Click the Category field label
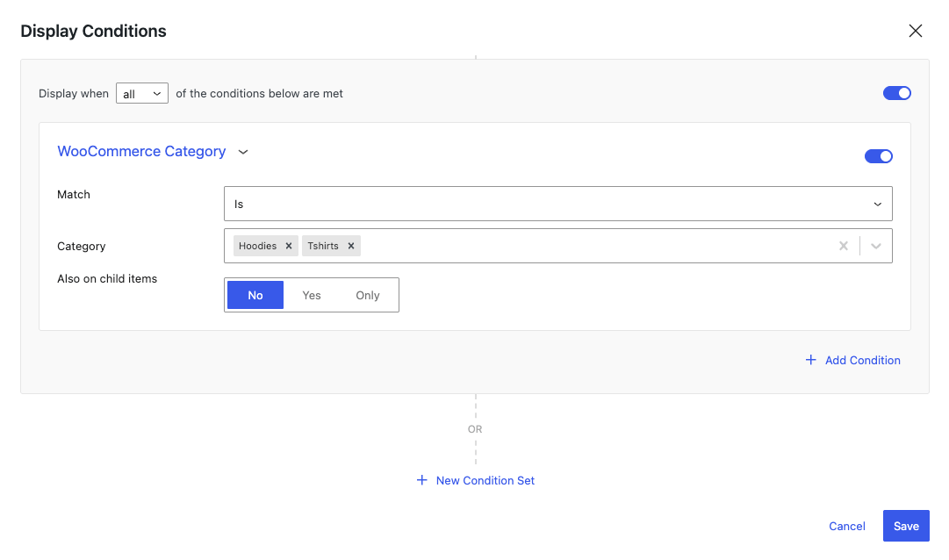Viewport: 949px width, 560px height. tap(81, 247)
